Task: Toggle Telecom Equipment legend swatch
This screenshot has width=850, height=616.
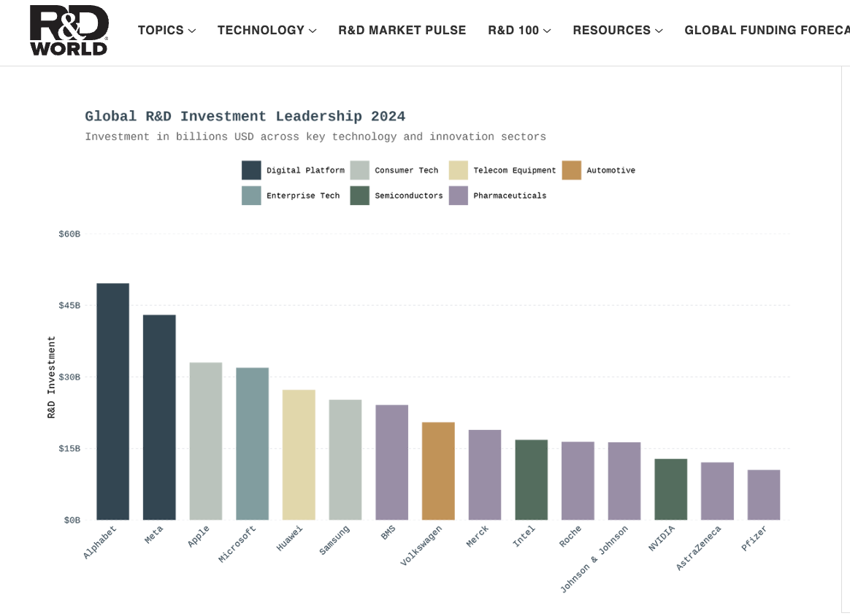Action: tap(458, 170)
